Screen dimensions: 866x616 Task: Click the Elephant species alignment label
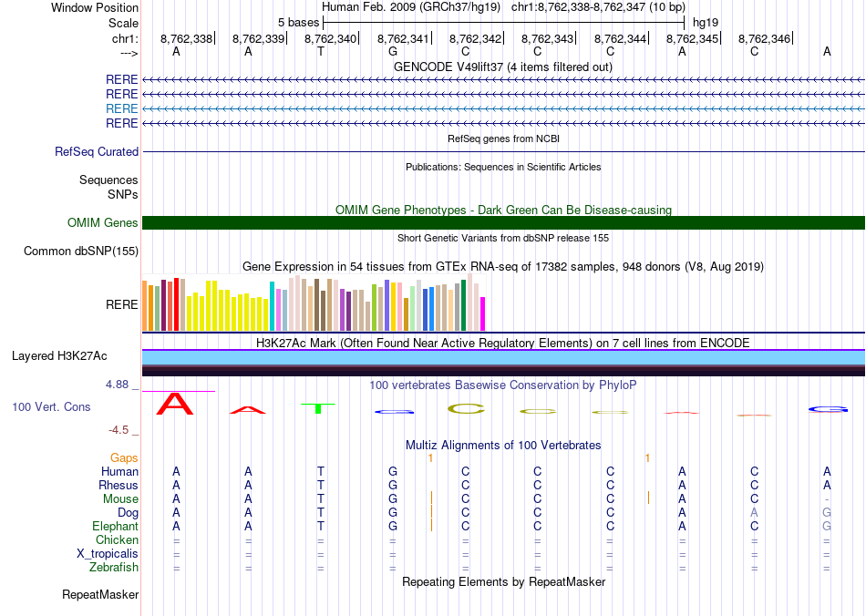[115, 526]
